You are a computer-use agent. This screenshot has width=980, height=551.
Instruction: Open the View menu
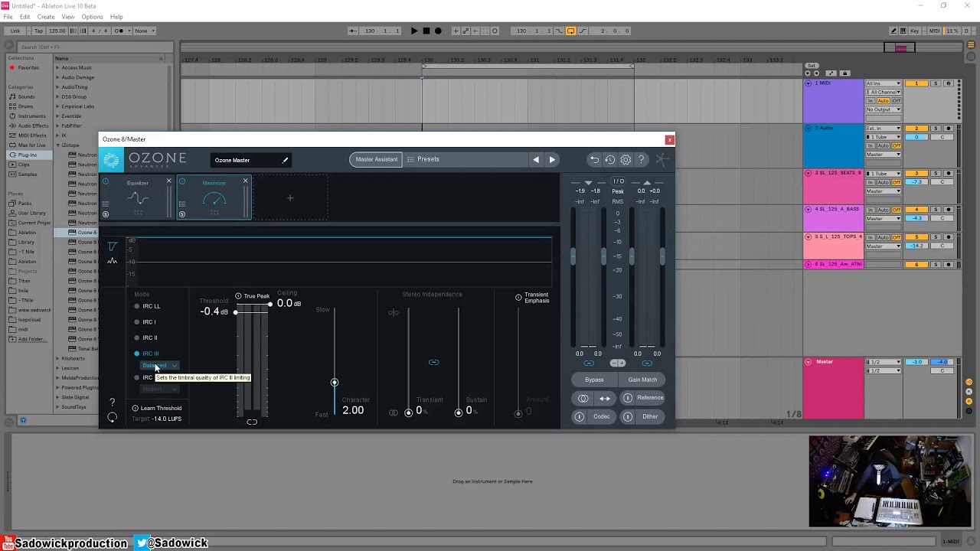click(68, 17)
